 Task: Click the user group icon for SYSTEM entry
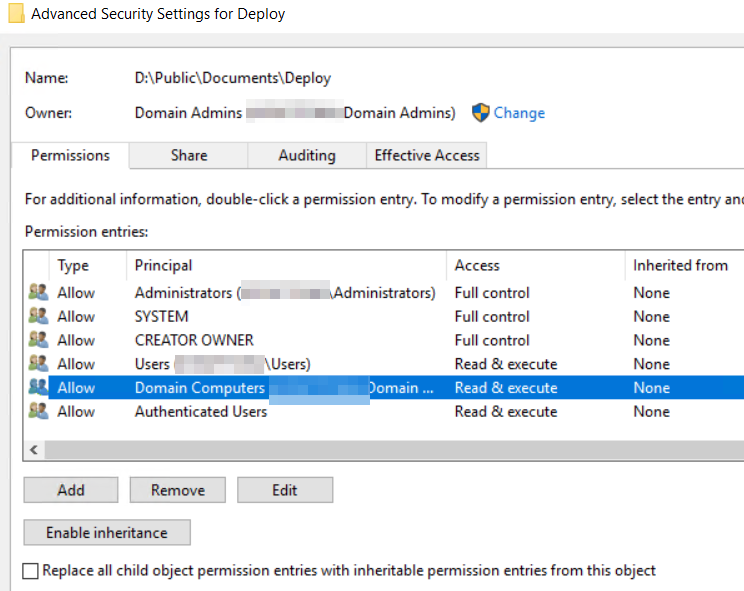coord(38,317)
